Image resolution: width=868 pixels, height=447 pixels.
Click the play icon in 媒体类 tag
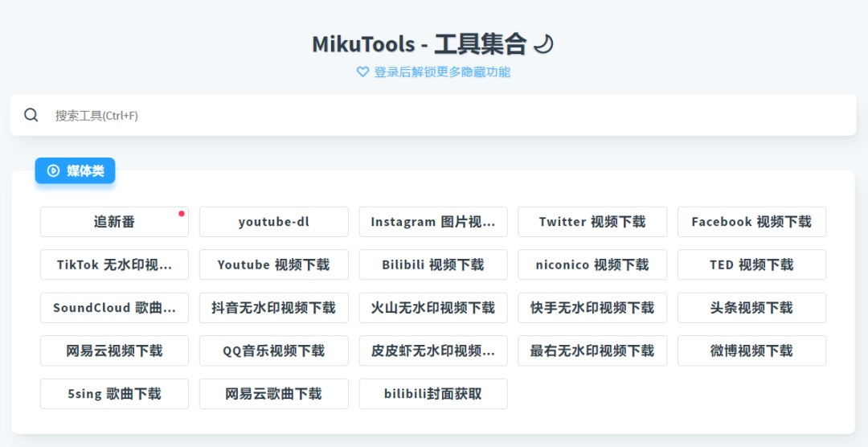[x=54, y=170]
